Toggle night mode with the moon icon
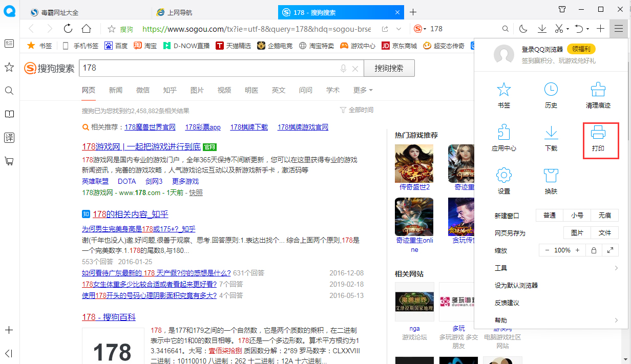 pyautogui.click(x=523, y=29)
